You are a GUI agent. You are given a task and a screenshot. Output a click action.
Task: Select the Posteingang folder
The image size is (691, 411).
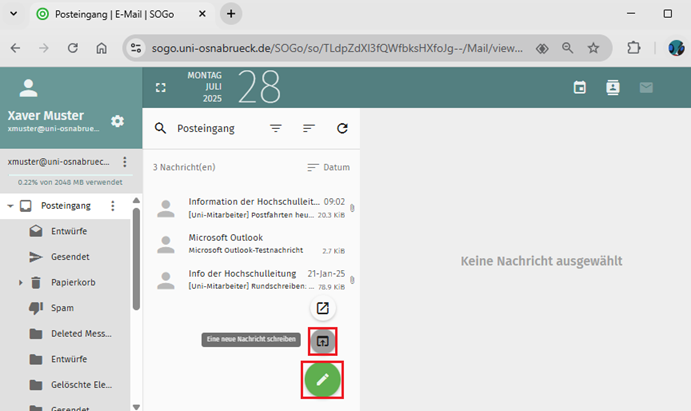tap(65, 206)
